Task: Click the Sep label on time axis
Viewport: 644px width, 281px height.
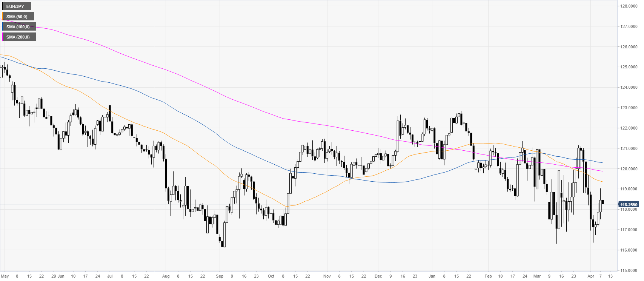Action: pyautogui.click(x=220, y=276)
